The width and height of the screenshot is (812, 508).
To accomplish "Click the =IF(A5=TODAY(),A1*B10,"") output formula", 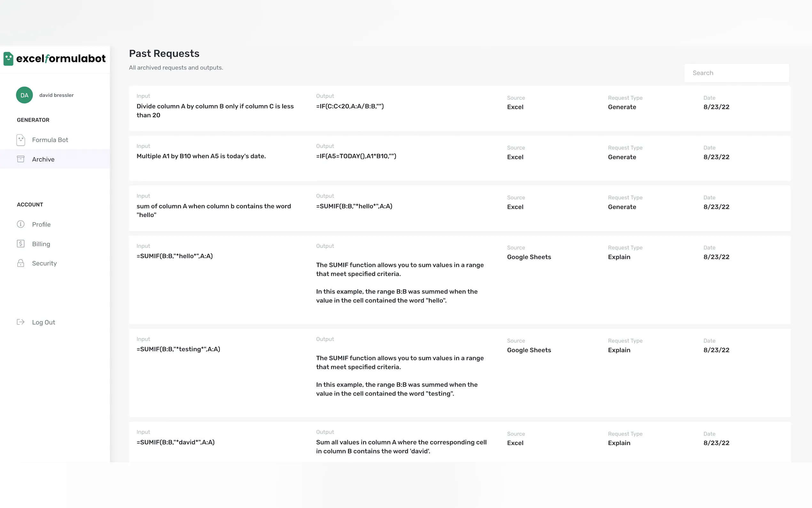I will [x=356, y=156].
